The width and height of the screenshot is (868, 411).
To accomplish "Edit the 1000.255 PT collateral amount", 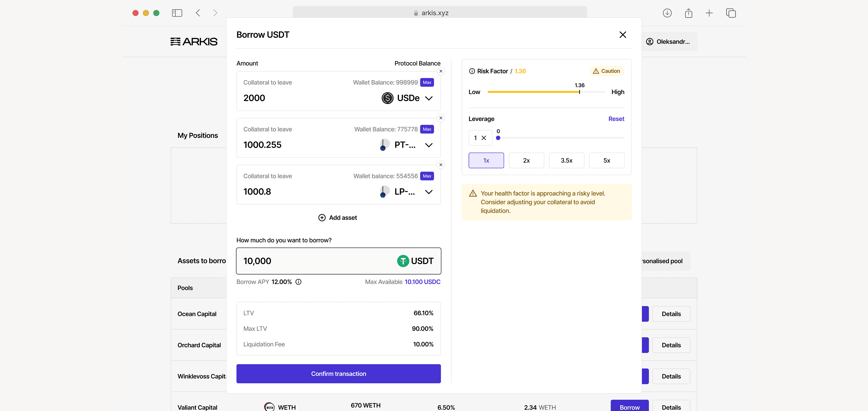I will 263,145.
